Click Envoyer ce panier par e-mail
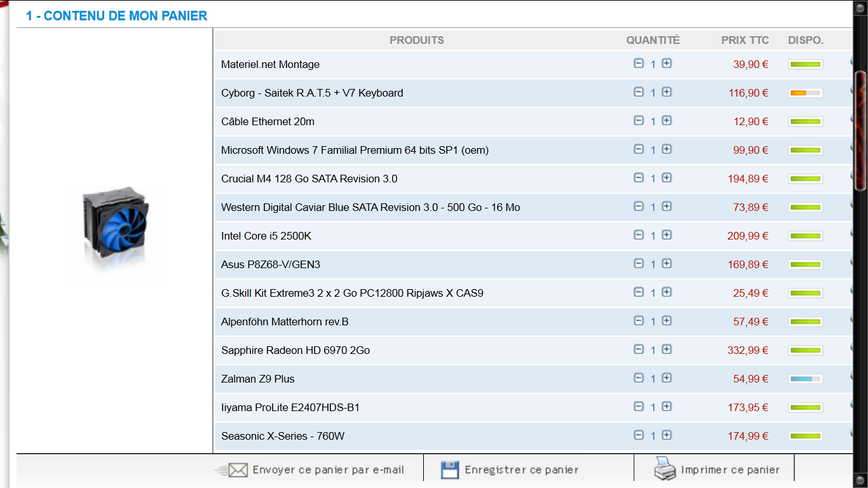The height and width of the screenshot is (488, 868). [328, 470]
